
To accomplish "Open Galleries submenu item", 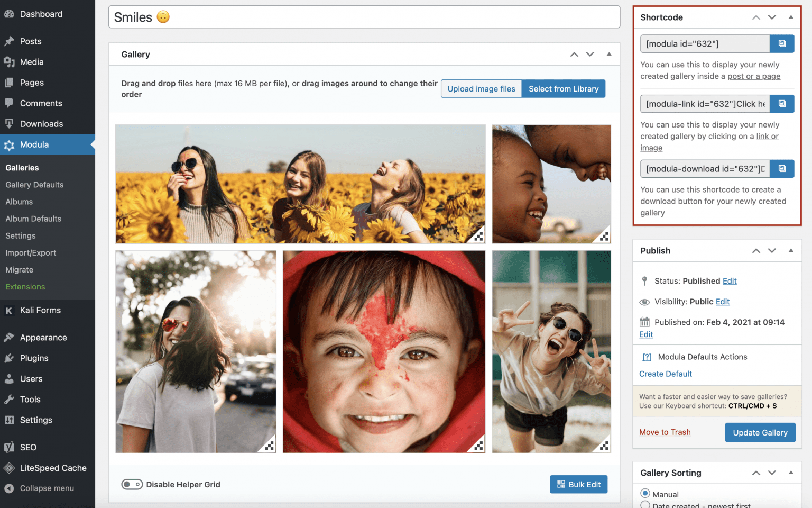I will click(x=22, y=168).
